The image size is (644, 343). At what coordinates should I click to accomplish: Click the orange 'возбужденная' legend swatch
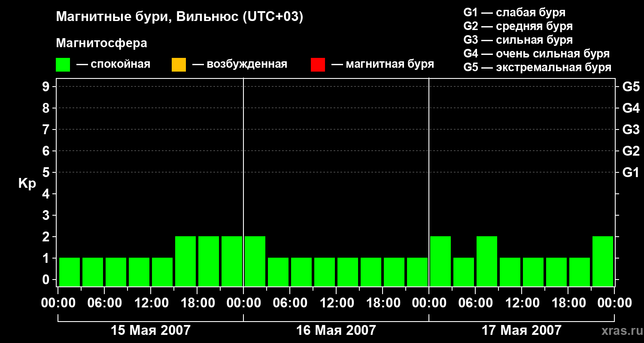[x=179, y=65]
